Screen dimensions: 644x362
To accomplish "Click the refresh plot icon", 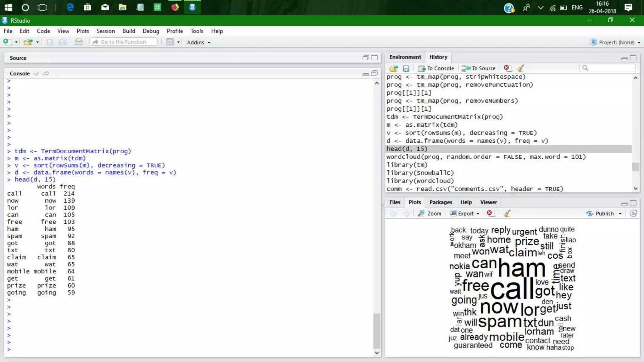I will [x=633, y=213].
